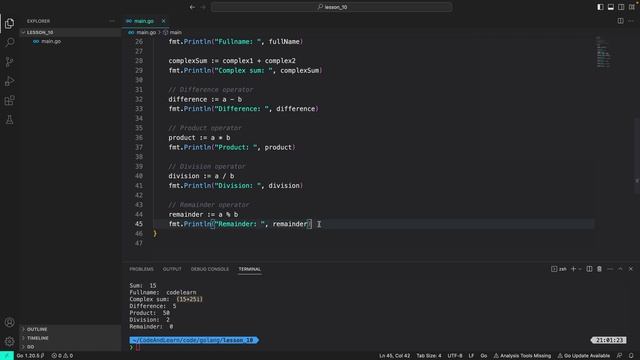Screen dimensions: 640x360
Task: Change the language mode Go selector
Action: point(484,356)
